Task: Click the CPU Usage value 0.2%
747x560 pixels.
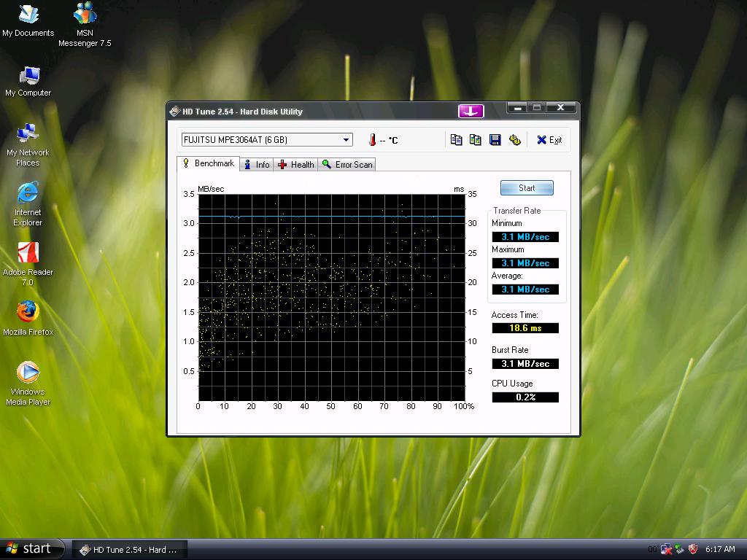Action: coord(525,397)
